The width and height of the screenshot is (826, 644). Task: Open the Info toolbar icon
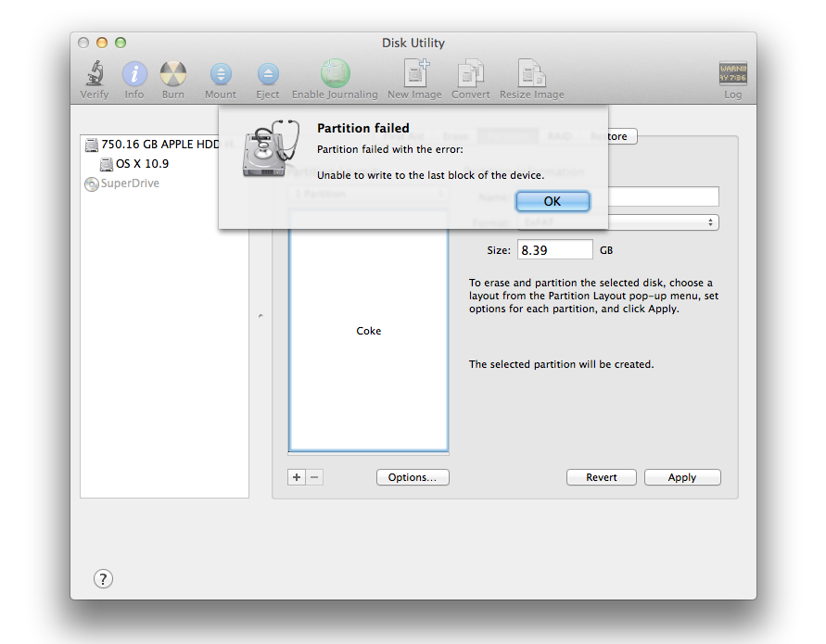[x=134, y=74]
